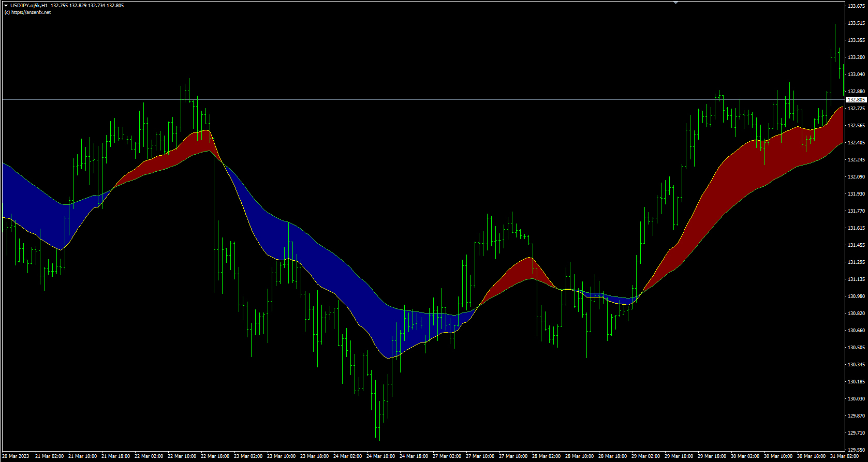
Task: Click the gray horizontal bid price line
Action: 414,99
